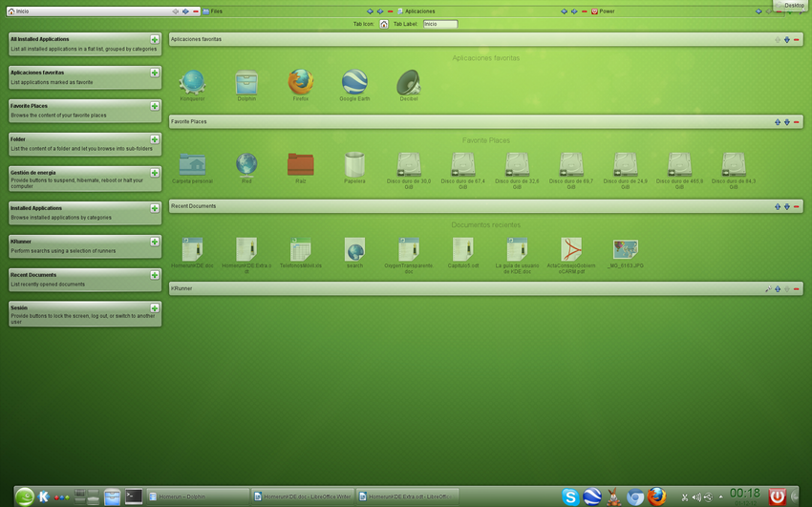Remove the Aplicaciones favoritas section
This screenshot has width=812, height=507.
(x=797, y=40)
